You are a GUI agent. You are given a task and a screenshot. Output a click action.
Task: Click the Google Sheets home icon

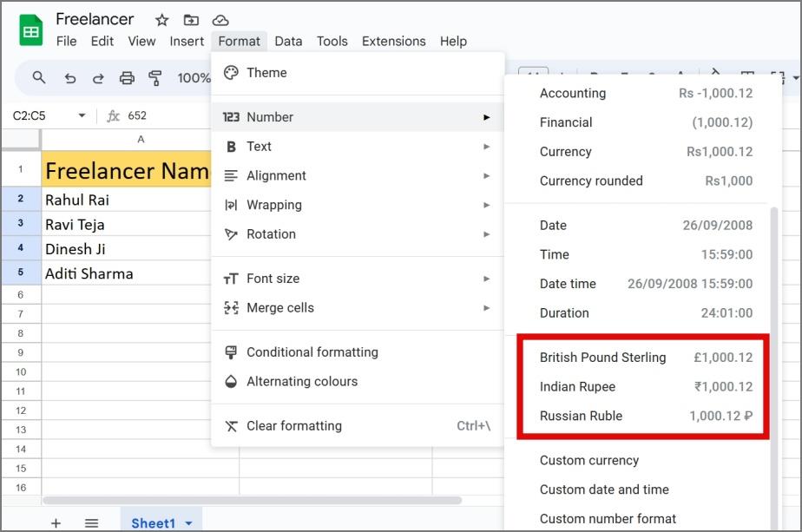point(30,30)
